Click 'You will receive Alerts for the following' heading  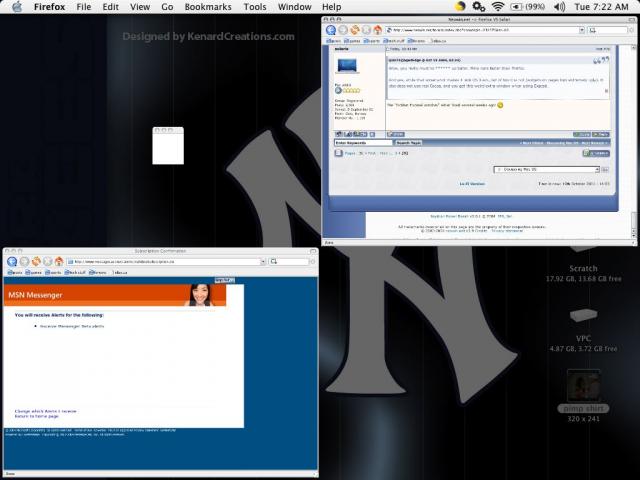(x=59, y=315)
